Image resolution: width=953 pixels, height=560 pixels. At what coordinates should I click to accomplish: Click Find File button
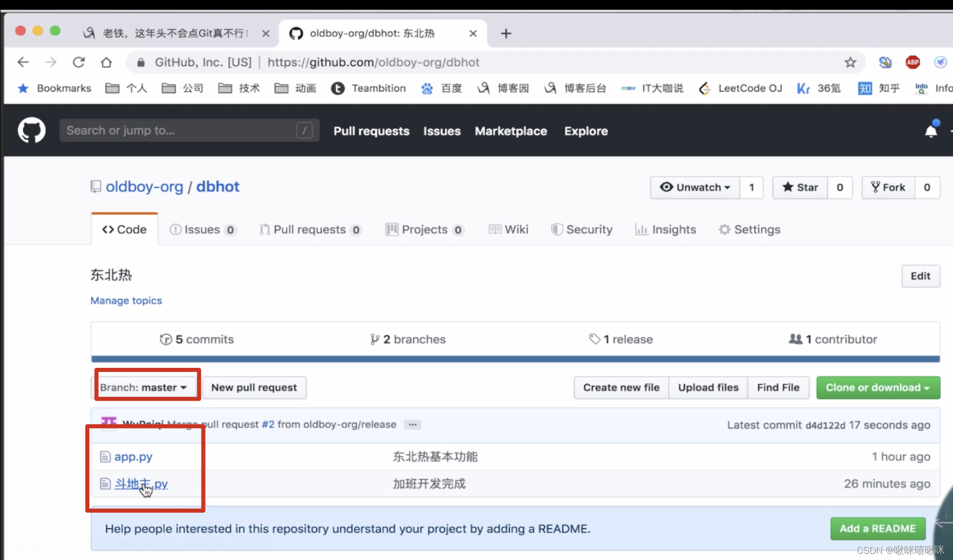click(778, 387)
